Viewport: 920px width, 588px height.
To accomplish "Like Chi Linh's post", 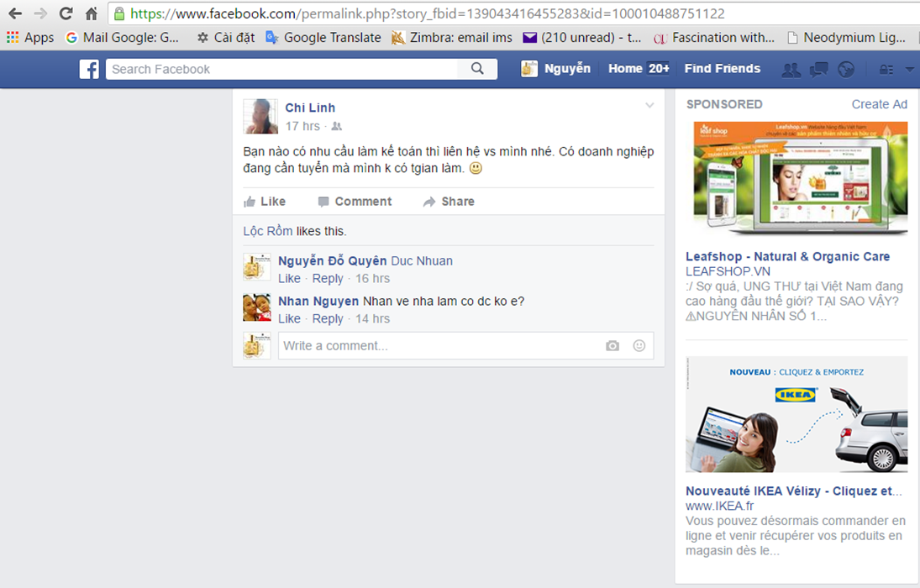I will [265, 202].
